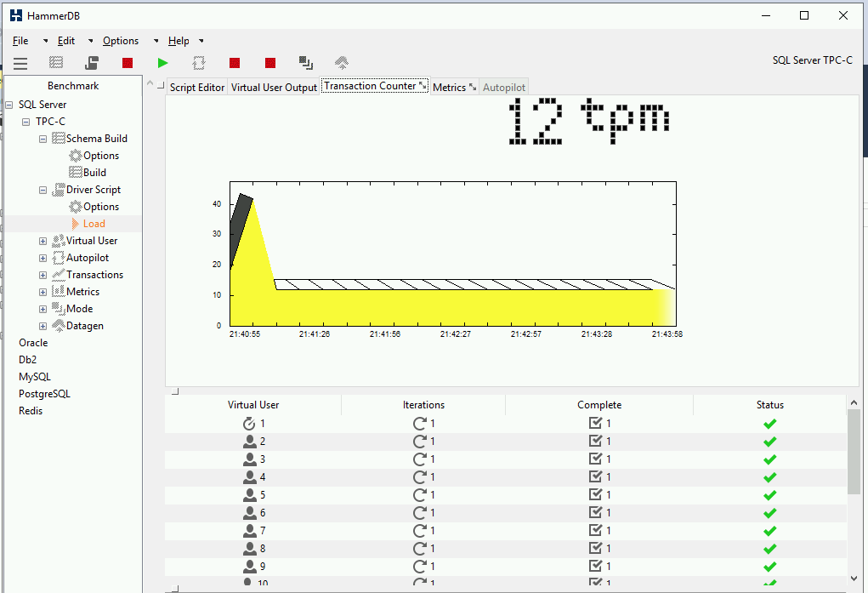
Task: Select Options under Driver Script
Action: [101, 207]
